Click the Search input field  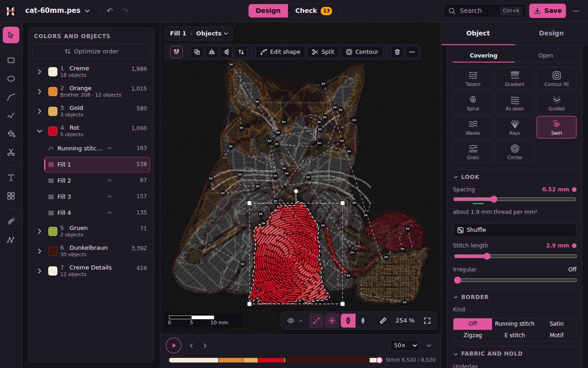[x=485, y=11]
